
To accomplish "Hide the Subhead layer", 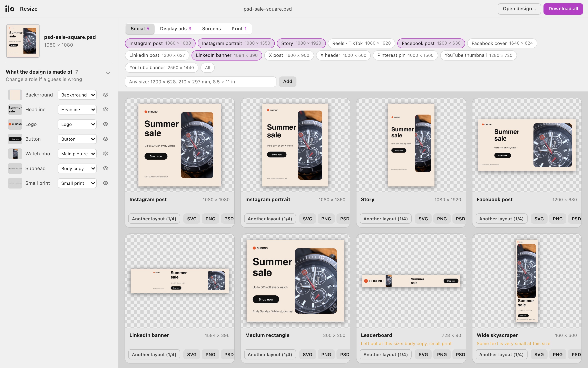I will tap(105, 168).
